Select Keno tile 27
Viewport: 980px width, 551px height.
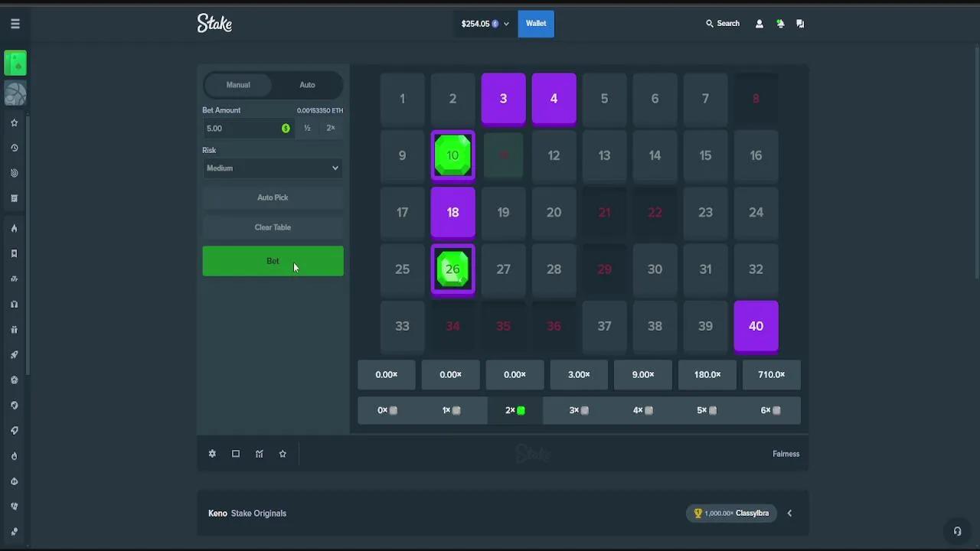[503, 269]
